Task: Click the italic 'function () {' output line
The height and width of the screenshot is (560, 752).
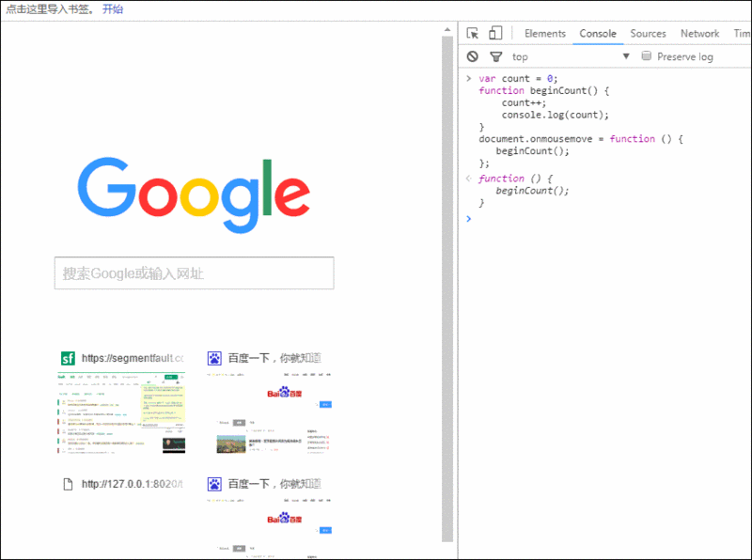Action: click(515, 179)
